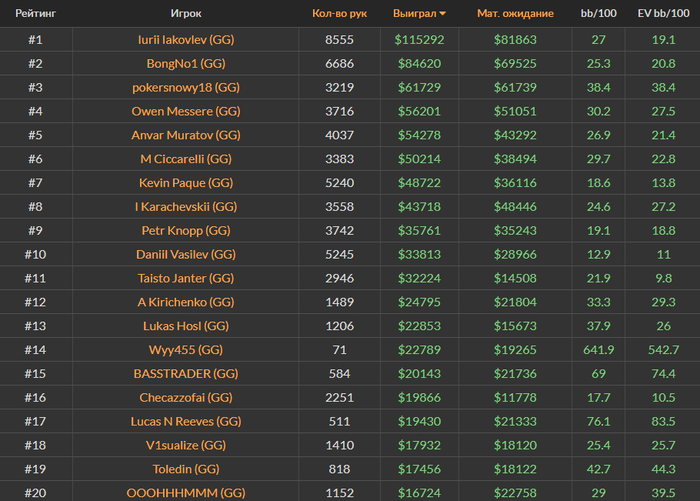This screenshot has width=700, height=501.
Task: Sort by Мат. ожидание column header
Action: 515,13
